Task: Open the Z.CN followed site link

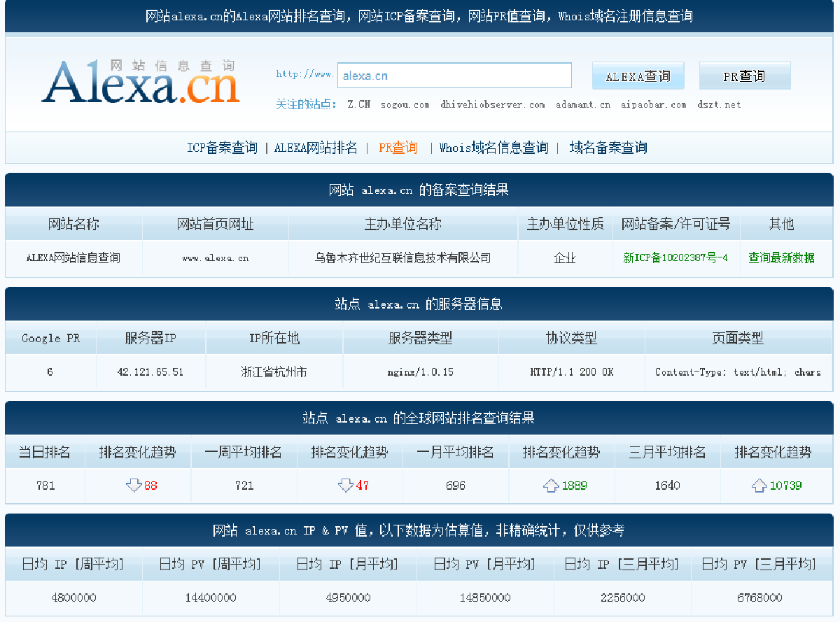Action: coord(358,104)
